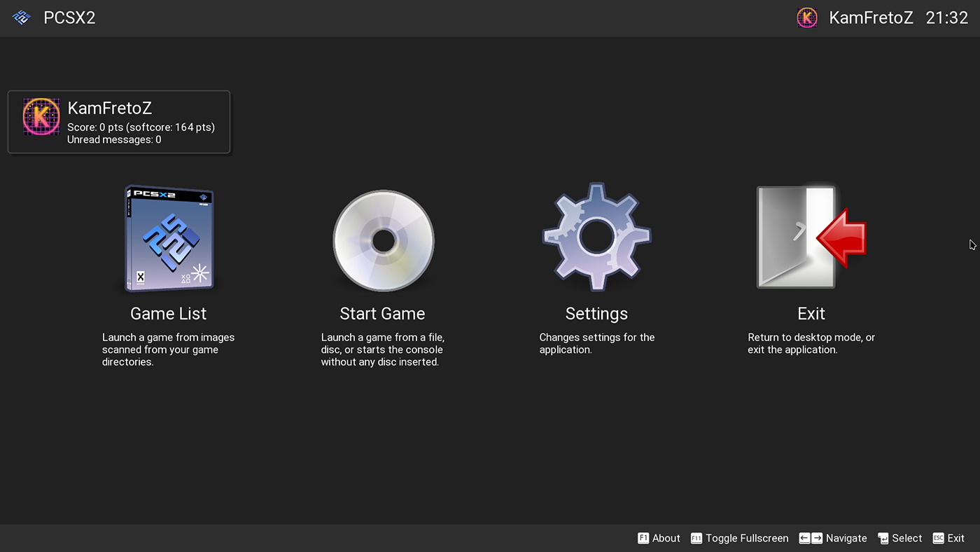
Task: Select the Game List title text
Action: coord(169,313)
